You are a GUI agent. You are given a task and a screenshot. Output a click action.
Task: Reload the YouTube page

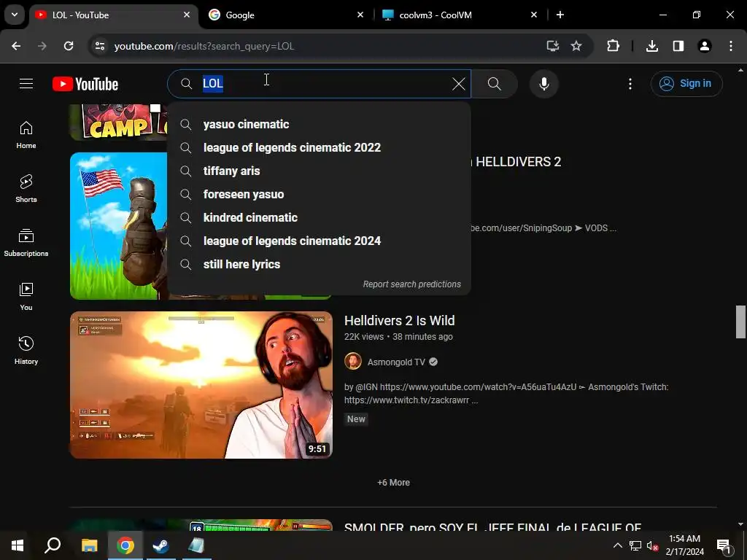click(69, 46)
